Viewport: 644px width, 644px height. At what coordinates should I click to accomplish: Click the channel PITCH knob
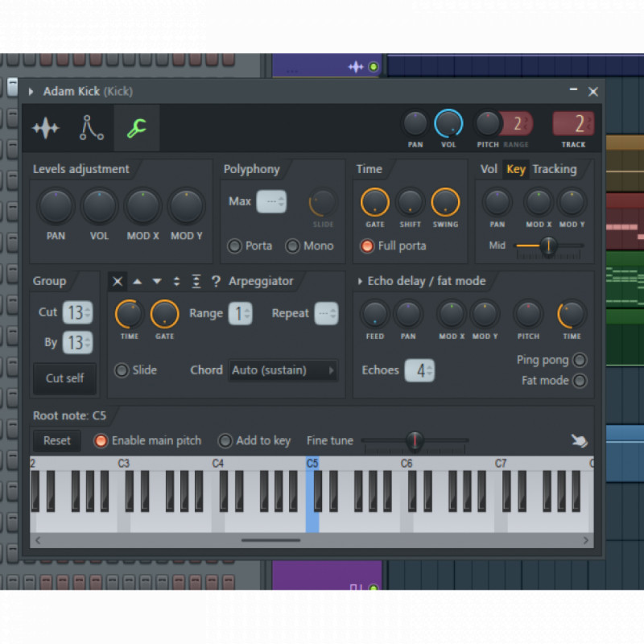tap(488, 123)
